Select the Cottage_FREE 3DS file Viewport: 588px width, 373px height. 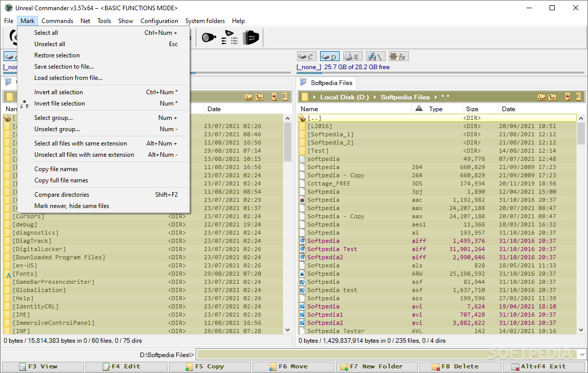click(437, 183)
